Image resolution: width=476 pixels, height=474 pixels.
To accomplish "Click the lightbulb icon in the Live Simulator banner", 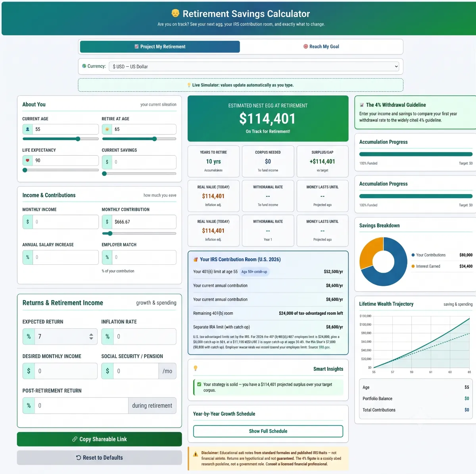I will click(189, 85).
